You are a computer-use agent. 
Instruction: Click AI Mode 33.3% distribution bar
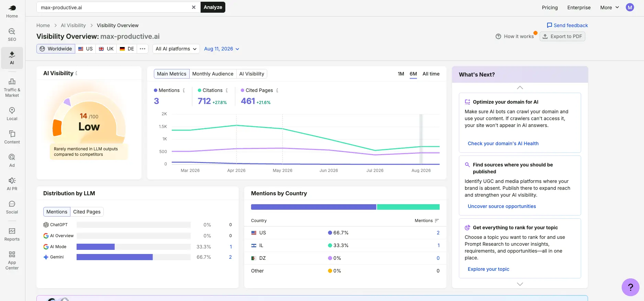[x=95, y=247]
